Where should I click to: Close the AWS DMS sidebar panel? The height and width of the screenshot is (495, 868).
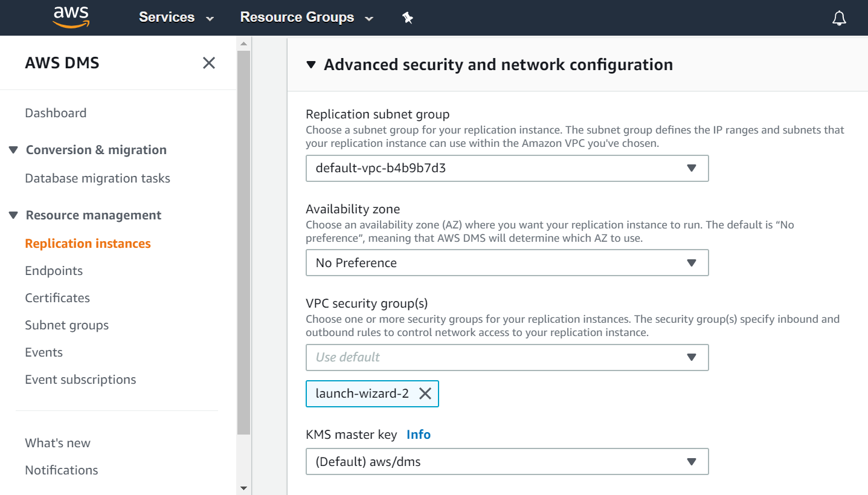tap(209, 63)
